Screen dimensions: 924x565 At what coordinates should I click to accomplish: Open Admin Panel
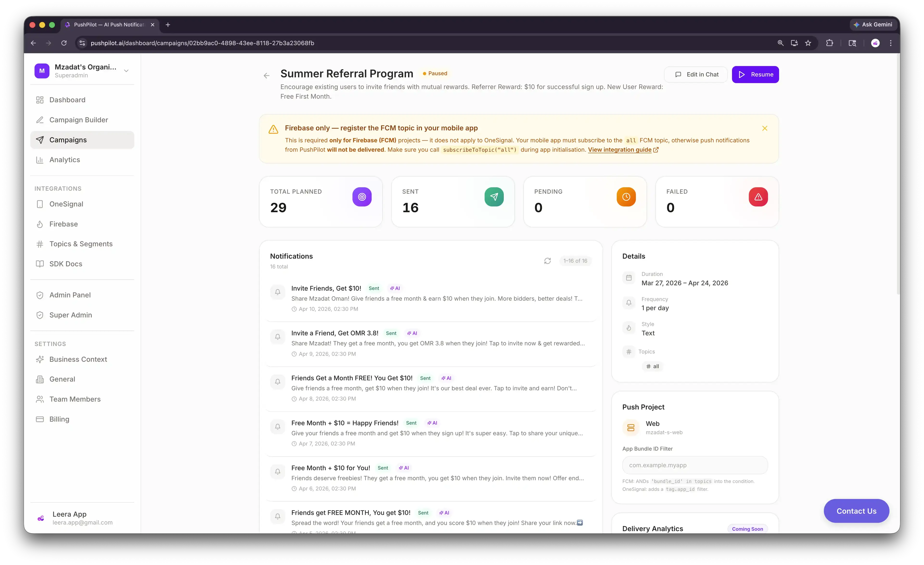82,295
